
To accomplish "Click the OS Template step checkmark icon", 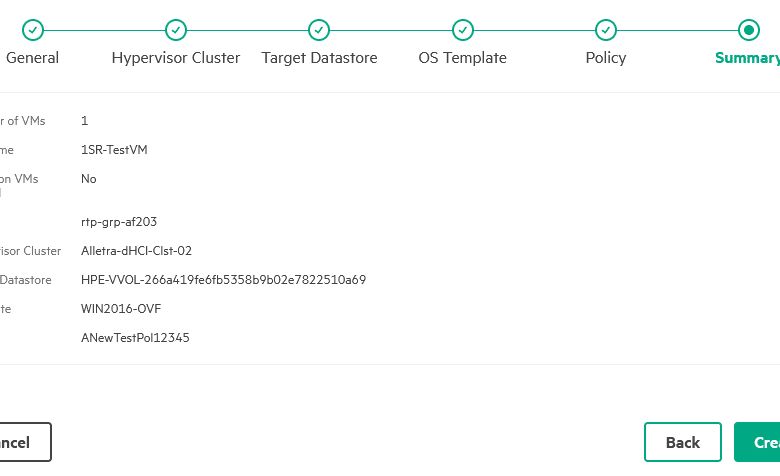I will click(463, 30).
